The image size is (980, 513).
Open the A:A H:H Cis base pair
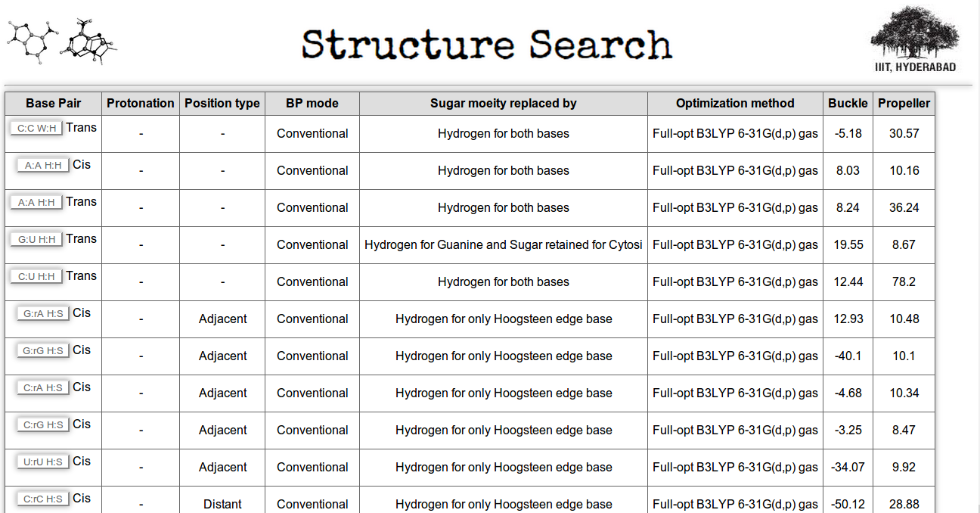[x=43, y=165]
